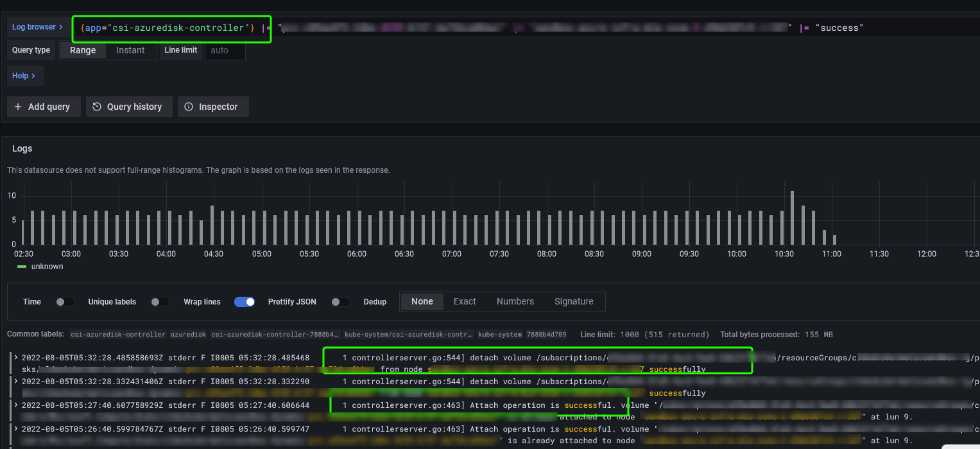
Task: Expand the 05:32:28.485858693Z log row
Action: [16, 357]
